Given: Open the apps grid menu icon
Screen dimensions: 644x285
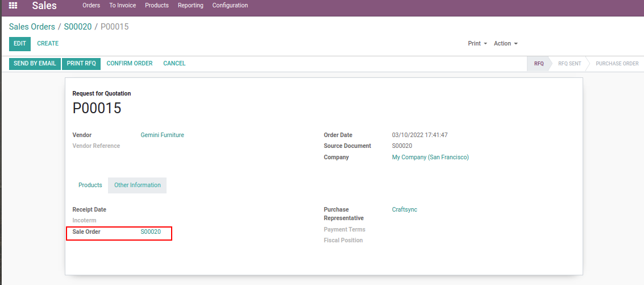Looking at the screenshot, I should 13,6.
